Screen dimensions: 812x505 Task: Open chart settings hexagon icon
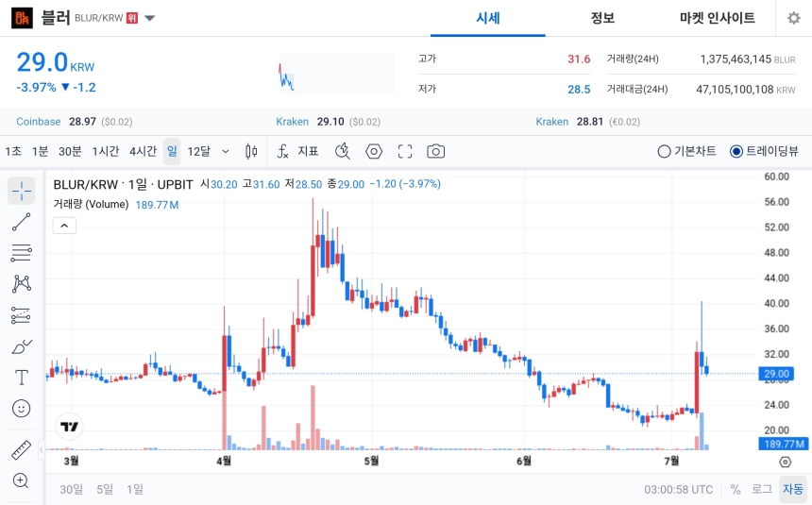click(374, 151)
